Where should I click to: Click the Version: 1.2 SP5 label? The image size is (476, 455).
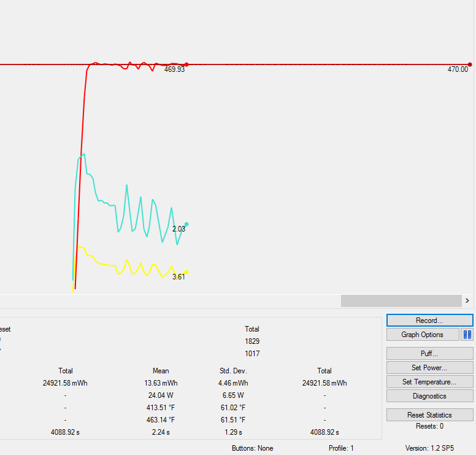point(429,448)
